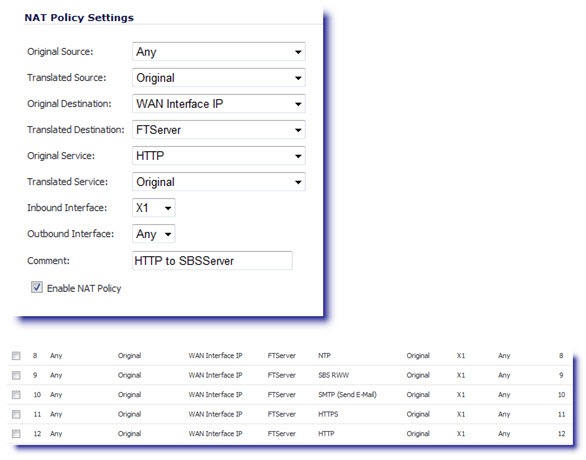This screenshot has height=460, width=586.
Task: Uncheck Enable NAT Policy checkbox
Action: [37, 287]
